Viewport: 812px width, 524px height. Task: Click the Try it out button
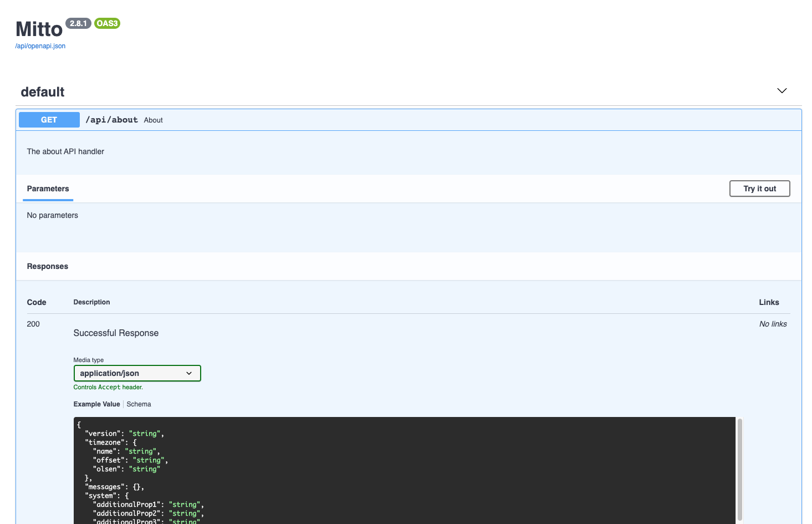pos(759,189)
